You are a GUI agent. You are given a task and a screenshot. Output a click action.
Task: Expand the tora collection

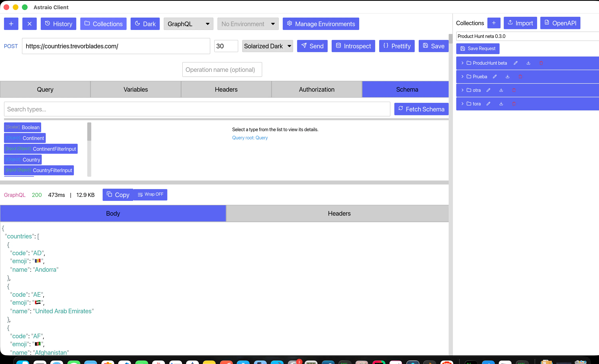tap(462, 104)
